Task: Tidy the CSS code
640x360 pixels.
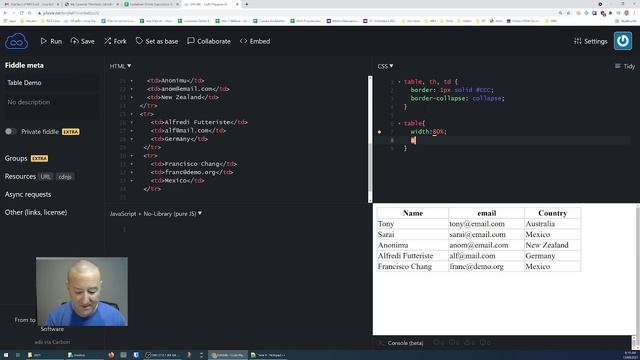Action: point(625,66)
